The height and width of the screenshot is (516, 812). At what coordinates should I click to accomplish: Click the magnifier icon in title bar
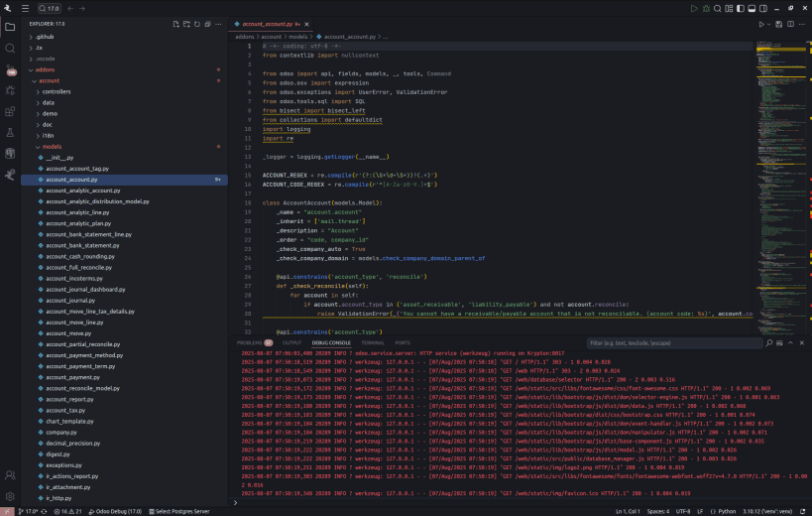[717, 8]
